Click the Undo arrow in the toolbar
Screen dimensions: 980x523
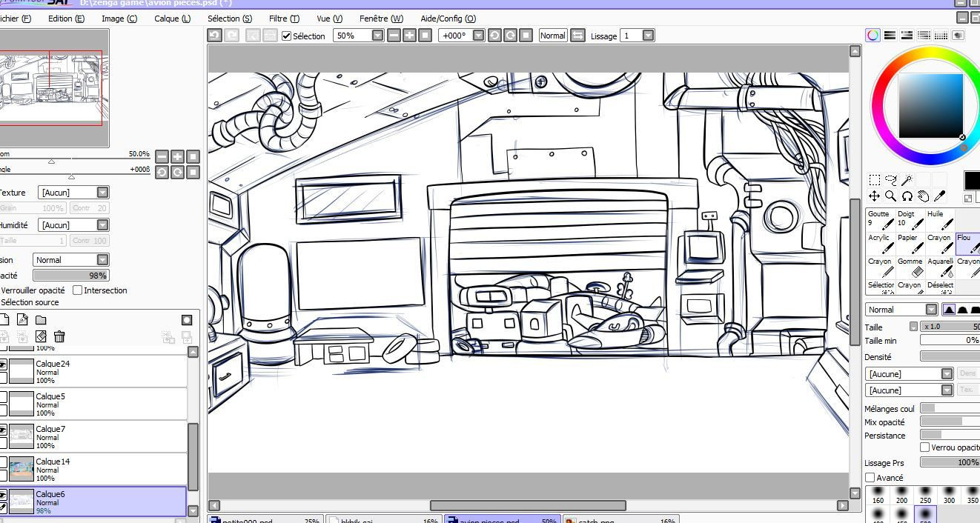coord(214,35)
